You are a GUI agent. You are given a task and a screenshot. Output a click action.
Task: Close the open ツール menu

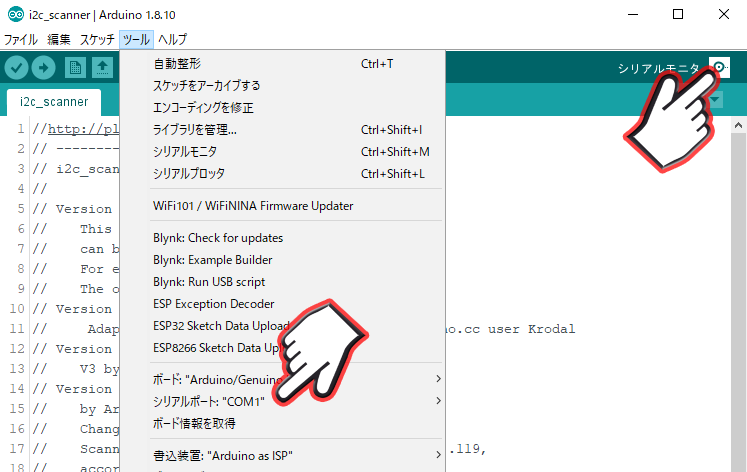[x=136, y=40]
